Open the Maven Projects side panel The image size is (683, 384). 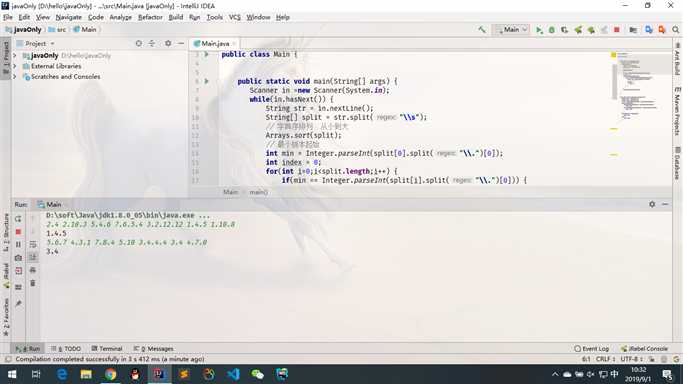(677, 111)
